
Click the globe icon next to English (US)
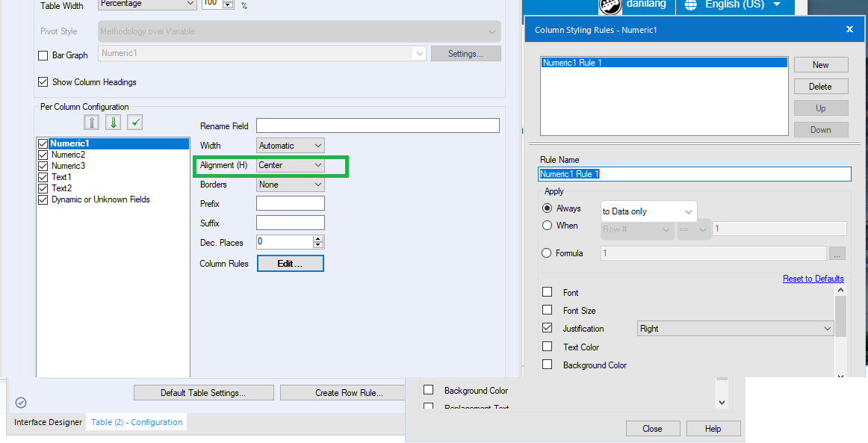click(x=689, y=5)
